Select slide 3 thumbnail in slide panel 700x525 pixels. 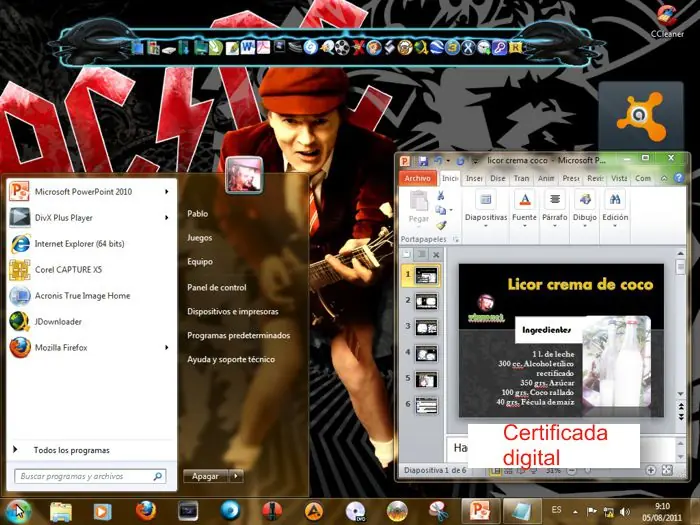[x=425, y=327]
